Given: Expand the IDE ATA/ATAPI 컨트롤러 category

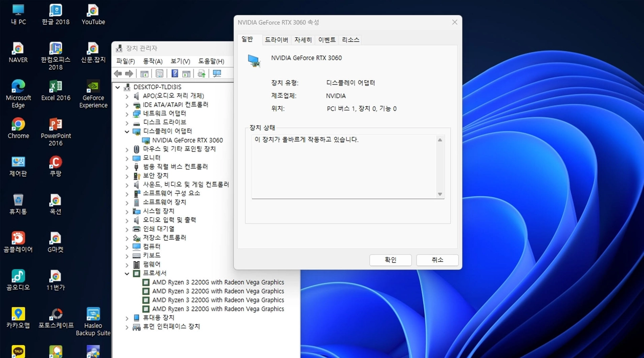Looking at the screenshot, I should [x=127, y=105].
